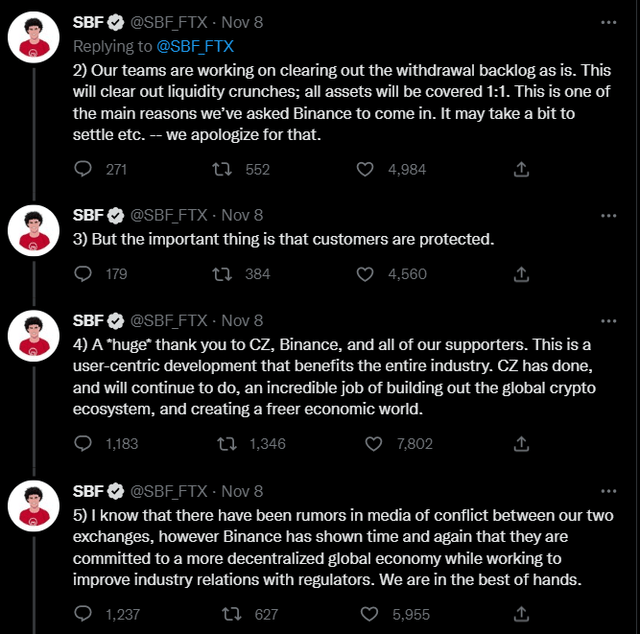Image resolution: width=640 pixels, height=634 pixels.
Task: Open more options on tweet 2
Action: click(x=609, y=22)
